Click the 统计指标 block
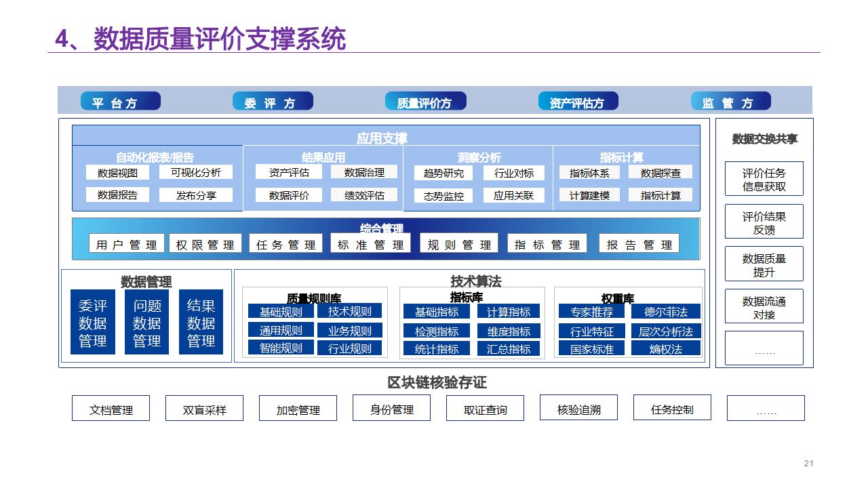 pyautogui.click(x=437, y=348)
